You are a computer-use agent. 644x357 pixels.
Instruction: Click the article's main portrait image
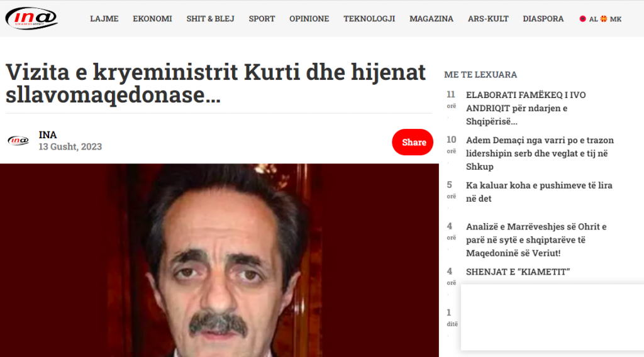219,260
